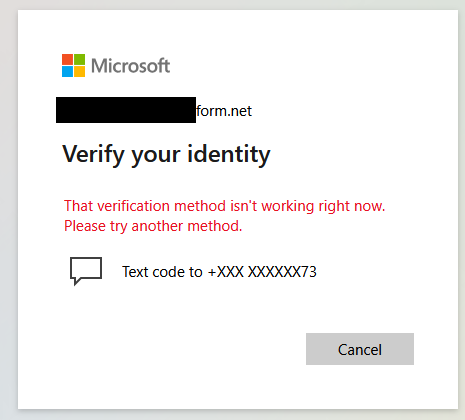Click the red verification method error message

click(224, 216)
